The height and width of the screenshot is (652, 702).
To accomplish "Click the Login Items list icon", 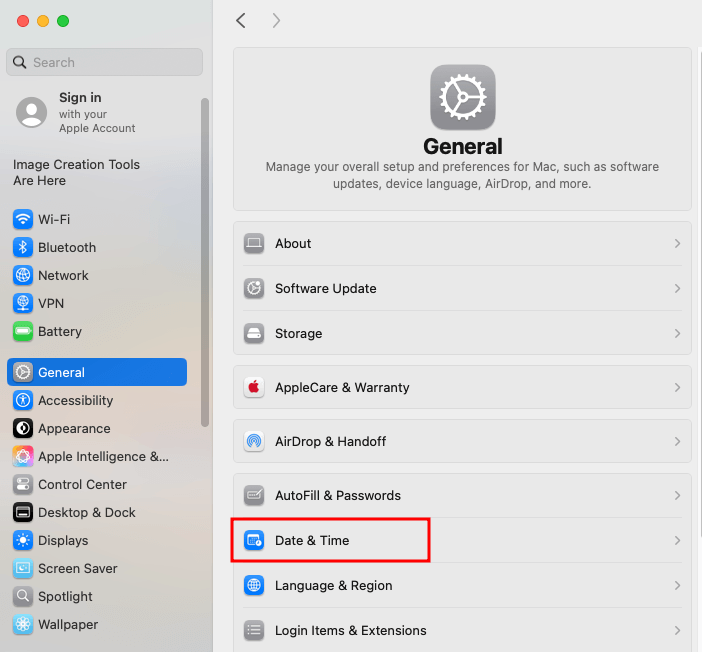I will point(254,630).
